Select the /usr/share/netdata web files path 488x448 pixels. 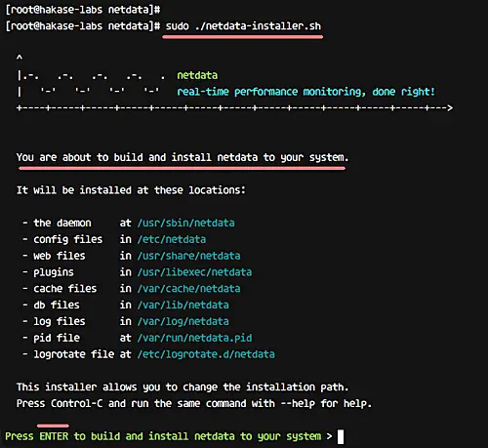(188, 256)
